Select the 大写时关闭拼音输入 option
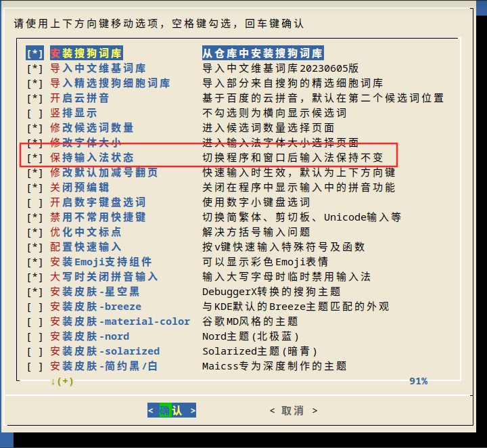This screenshot has width=487, height=448. 104,277
